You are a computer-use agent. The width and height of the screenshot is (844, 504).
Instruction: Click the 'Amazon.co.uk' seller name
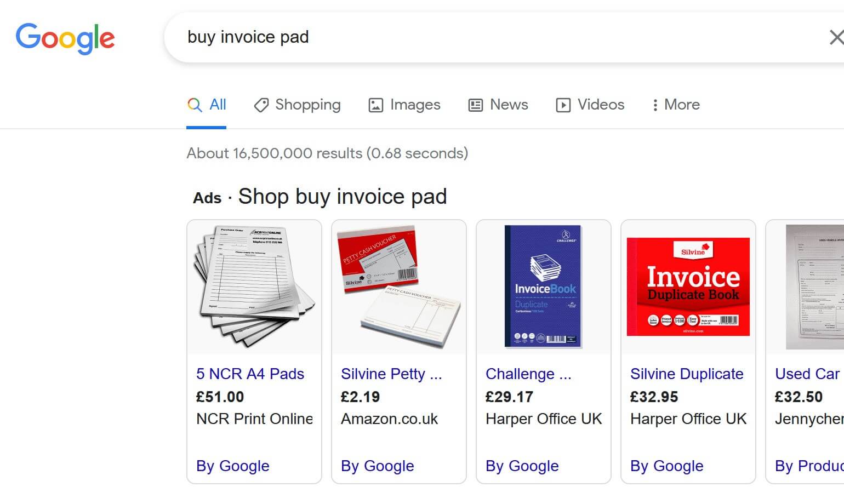pos(389,419)
